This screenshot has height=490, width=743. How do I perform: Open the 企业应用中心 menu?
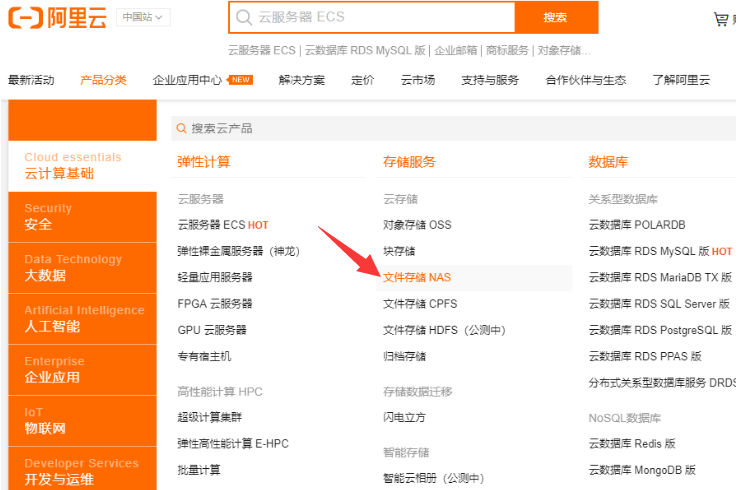tap(187, 80)
